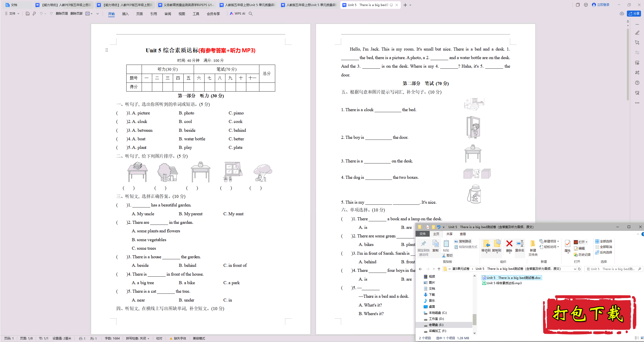The height and width of the screenshot is (342, 644).
Task: Switch to the Page ribbon tab
Action: click(x=139, y=14)
